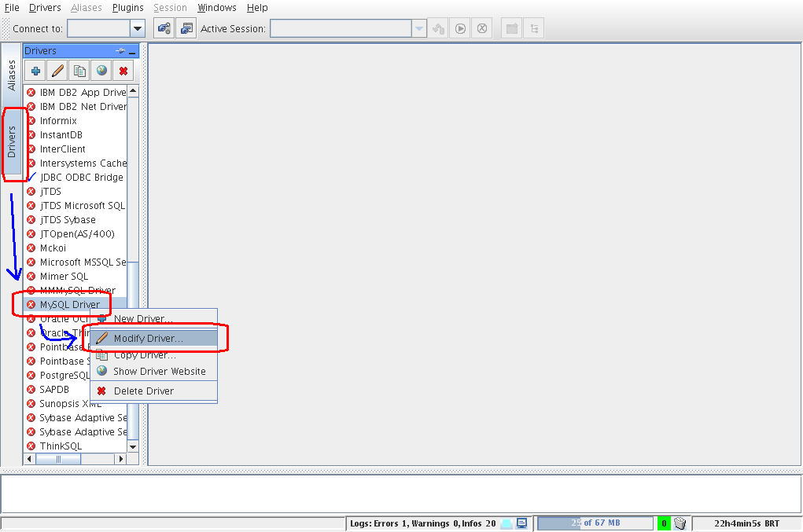Screen dimensions: 803x532
Task: Click the memory usage bar showing 25 of 67 MB
Action: [x=595, y=523]
